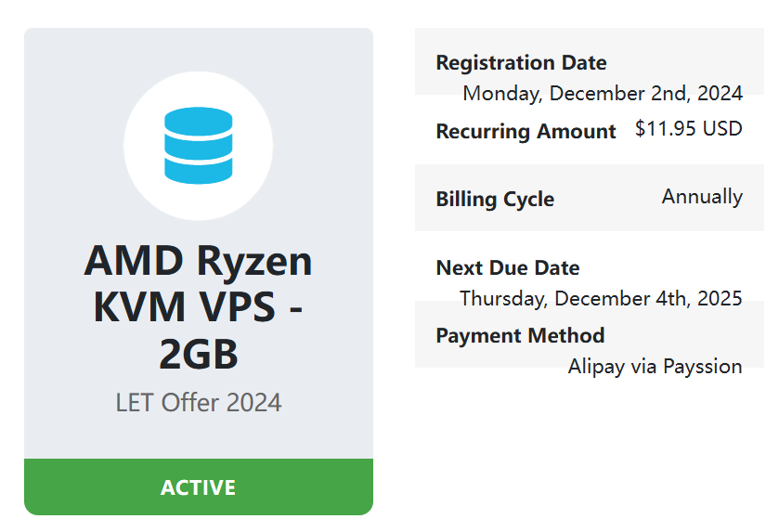
Task: Select the Recurring Amount label
Action: pos(526,132)
